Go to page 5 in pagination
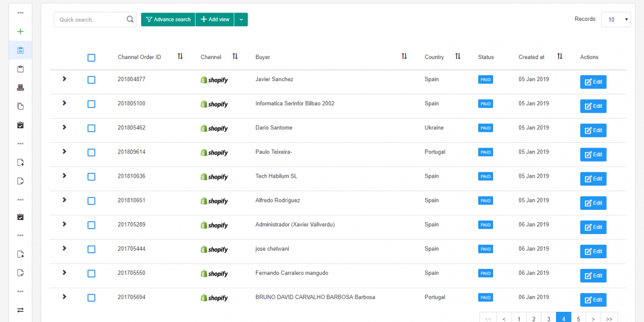The image size is (644, 322). coord(579,318)
